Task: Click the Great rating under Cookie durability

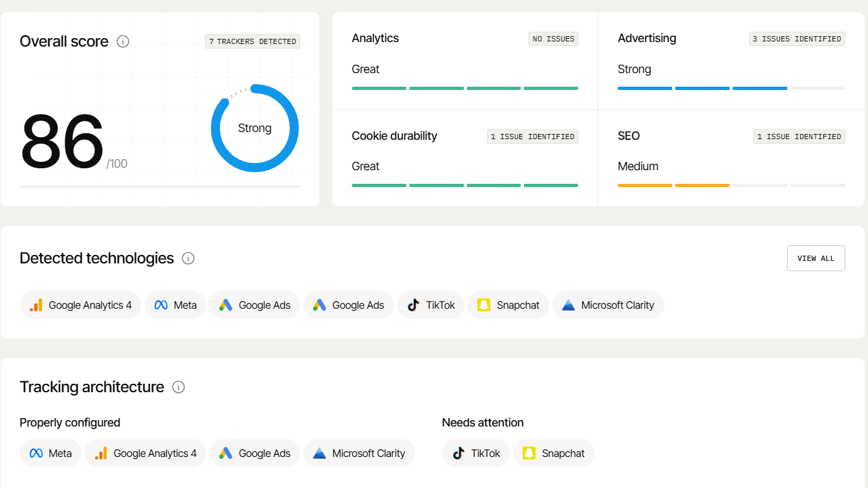Action: pyautogui.click(x=365, y=166)
